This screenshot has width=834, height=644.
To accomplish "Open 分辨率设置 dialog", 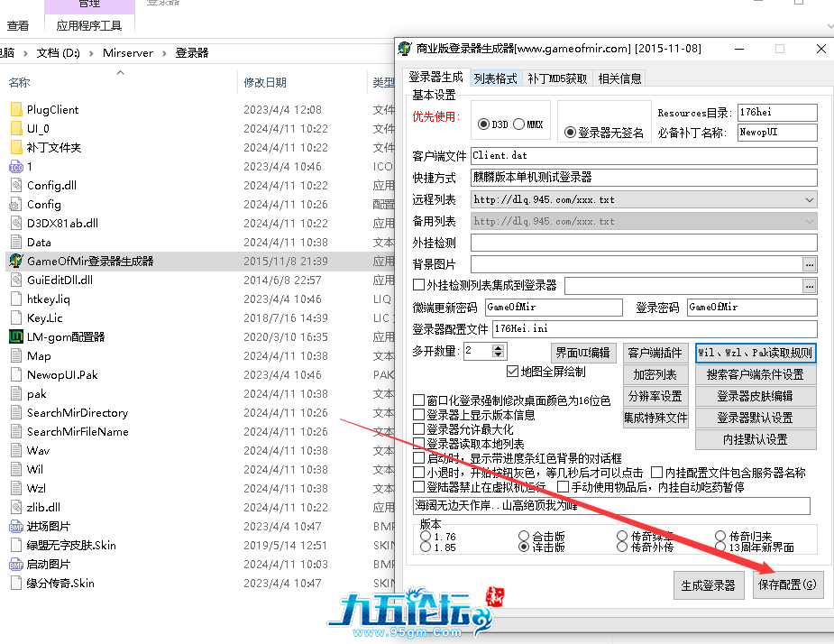I will pyautogui.click(x=655, y=396).
